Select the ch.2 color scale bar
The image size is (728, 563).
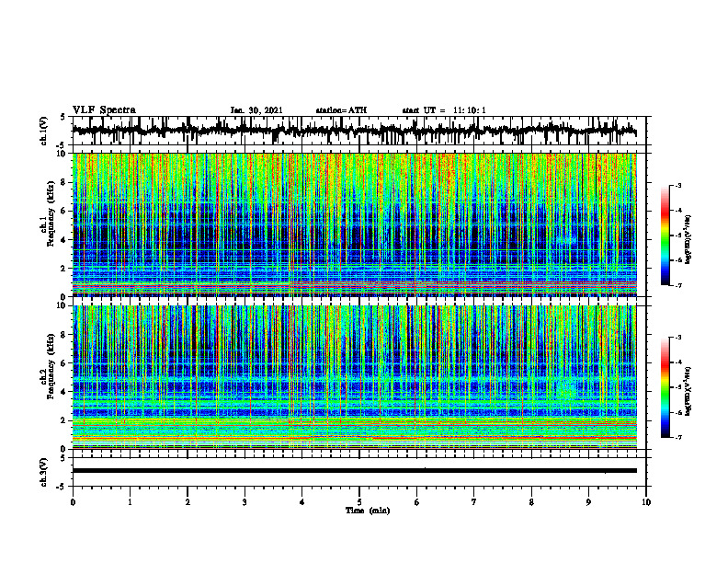pos(665,387)
